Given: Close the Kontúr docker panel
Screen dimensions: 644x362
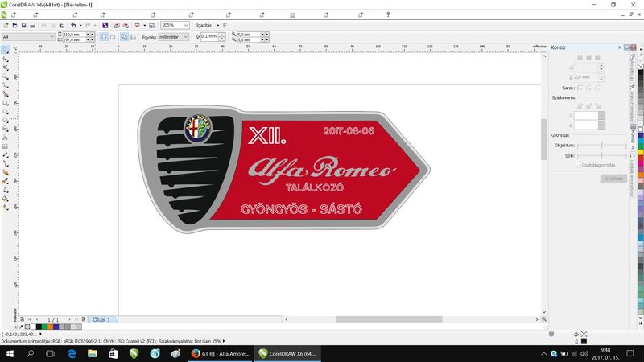Looking at the screenshot, I should click(634, 47).
